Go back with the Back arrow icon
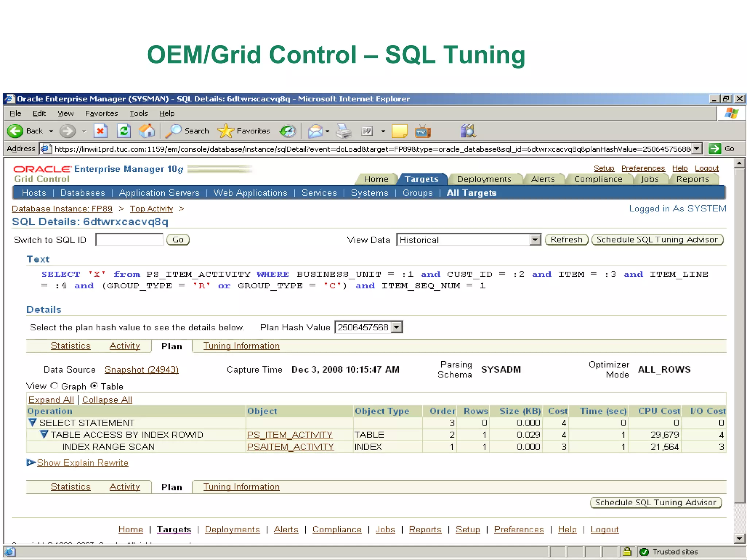Screen dimensions: 747x560 15,131
